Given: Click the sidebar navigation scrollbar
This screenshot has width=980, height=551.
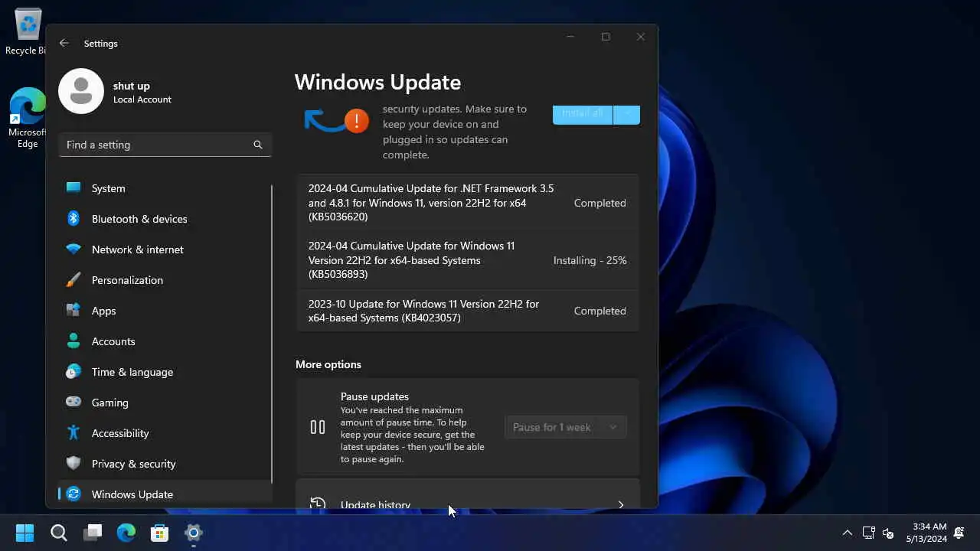Looking at the screenshot, I should pos(272,333).
